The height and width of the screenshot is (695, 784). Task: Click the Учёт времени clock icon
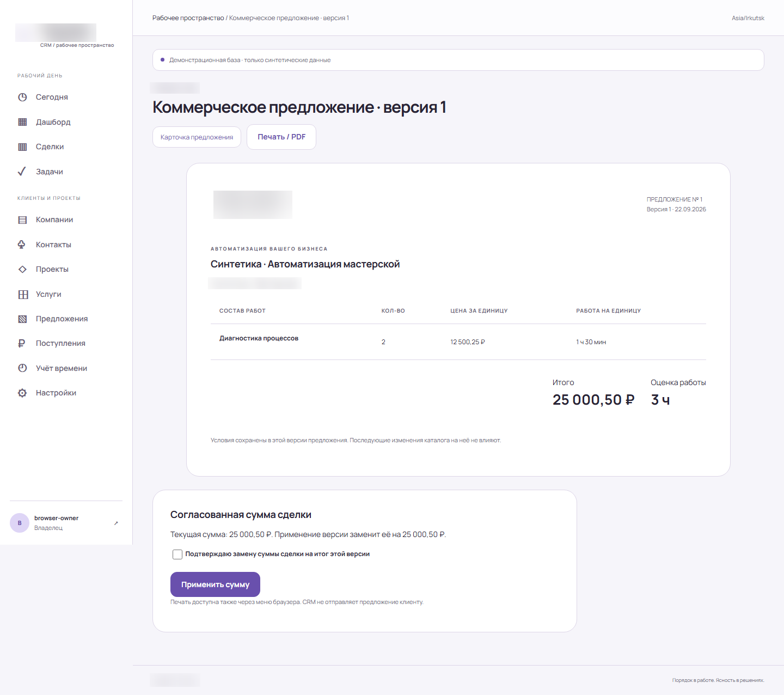pyautogui.click(x=22, y=368)
